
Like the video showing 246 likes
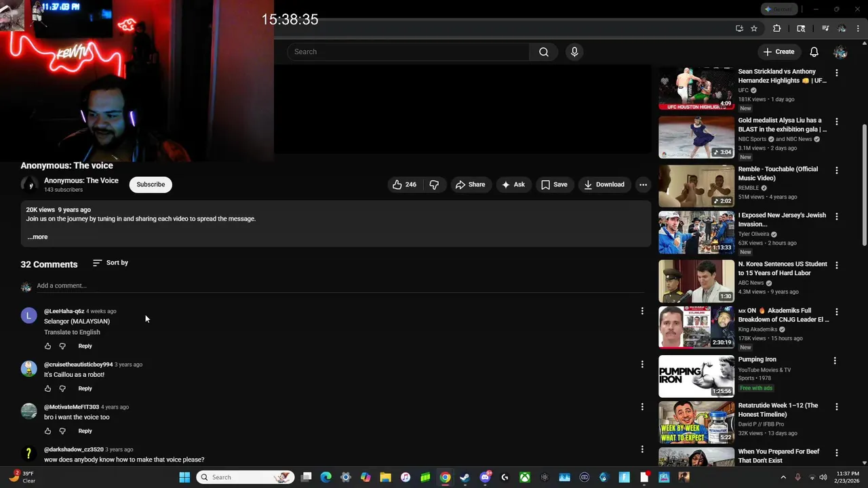point(405,184)
